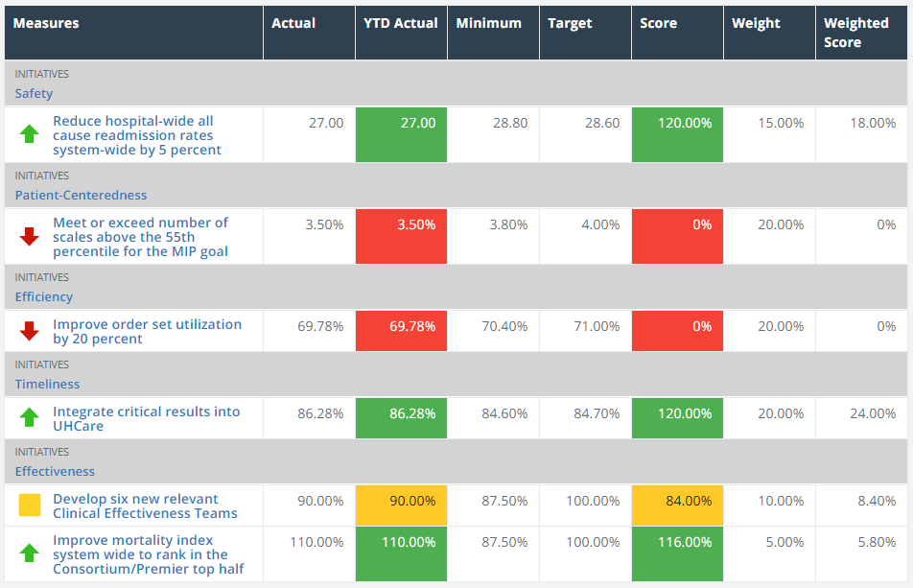Click the yellow status icon for Clinical Effectiveness Teams
The width and height of the screenshot is (913, 588).
coord(28,506)
